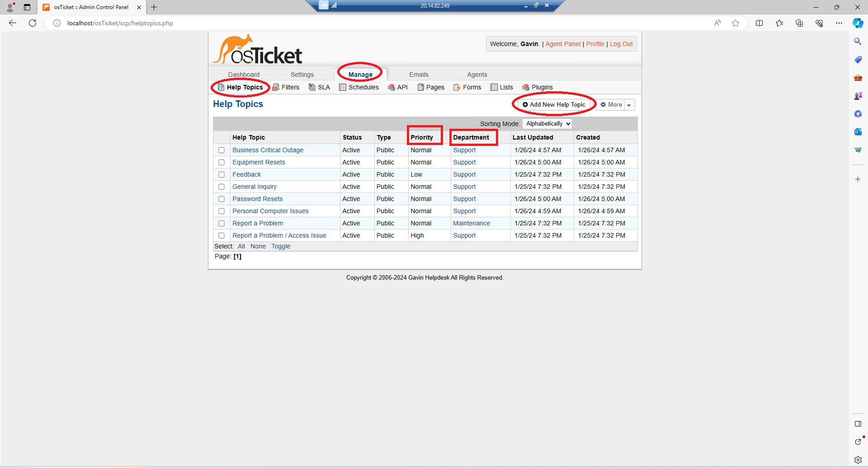
Task: Select the SLA icon in the Manage toolbar
Action: coord(311,87)
